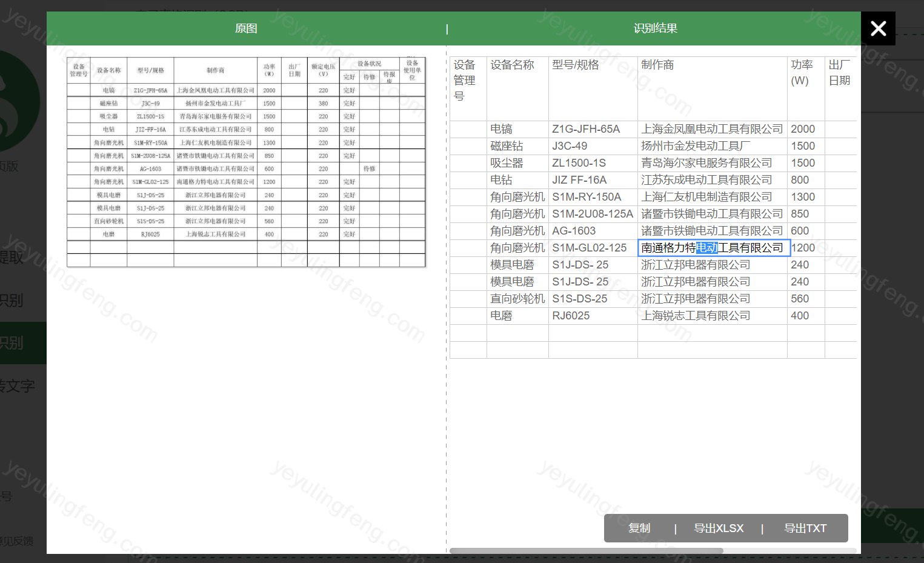Select the 青岛海尔家电服务有限公司 cell
The image size is (924, 563).
pyautogui.click(x=713, y=163)
